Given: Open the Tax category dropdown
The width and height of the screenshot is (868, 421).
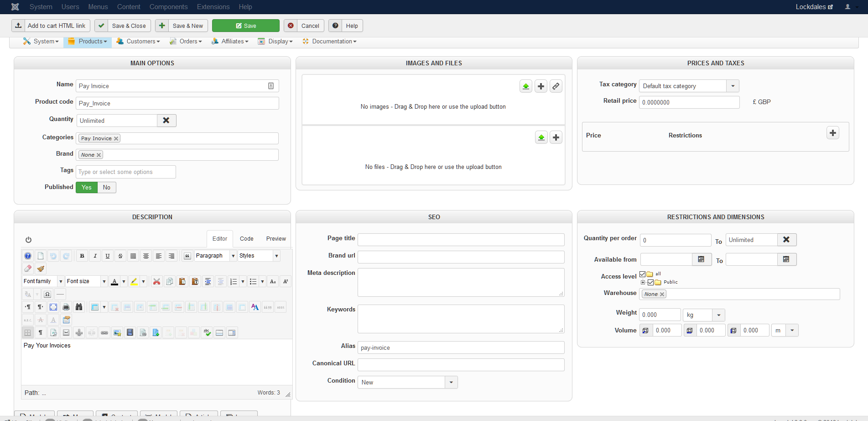Looking at the screenshot, I should pyautogui.click(x=733, y=86).
